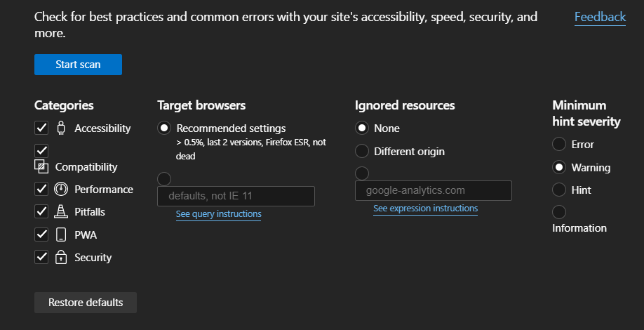
Task: Start the site scan
Action: [x=78, y=65]
